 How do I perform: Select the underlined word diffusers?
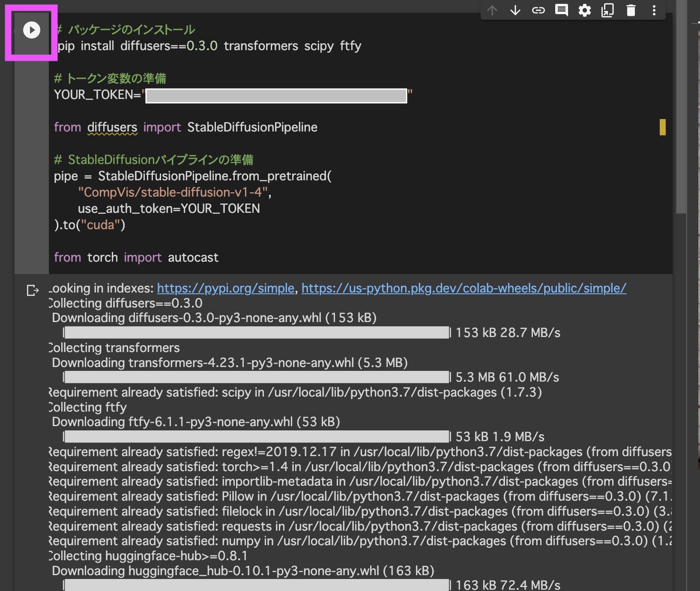[x=112, y=127]
